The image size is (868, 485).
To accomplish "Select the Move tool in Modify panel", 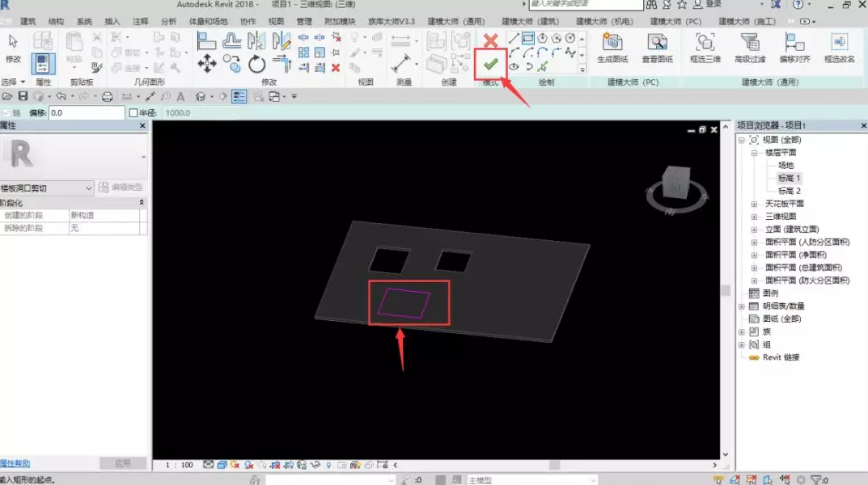I will click(207, 64).
